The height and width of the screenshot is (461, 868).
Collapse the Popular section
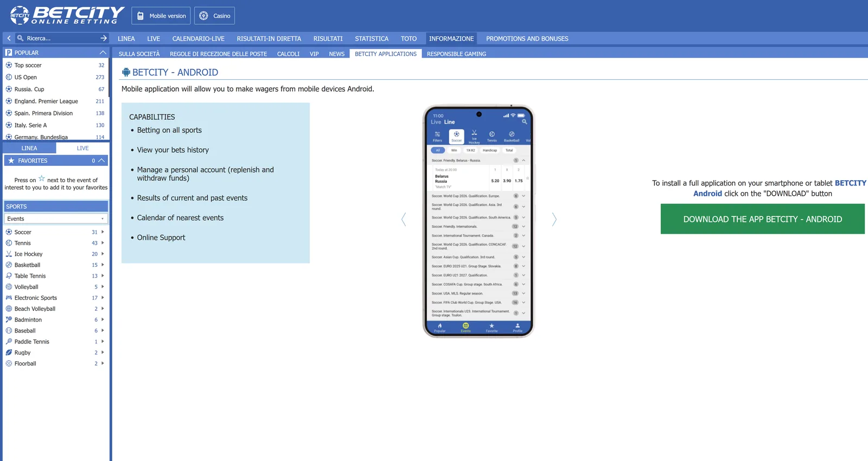click(103, 53)
